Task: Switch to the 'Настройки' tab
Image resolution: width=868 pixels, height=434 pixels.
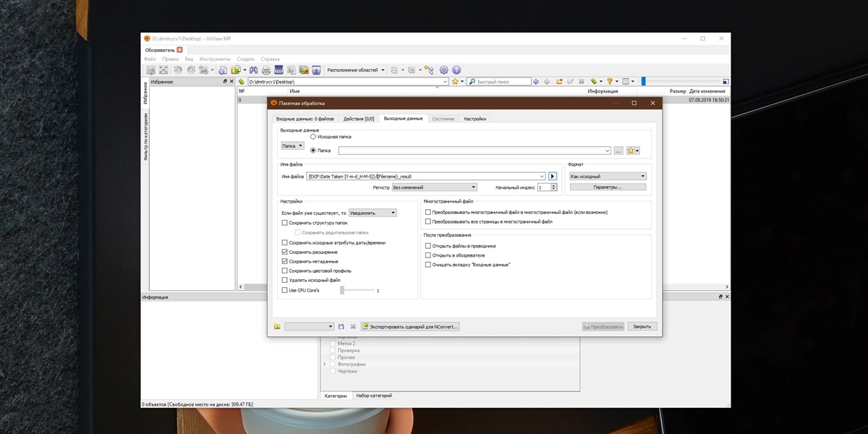Action: coord(475,119)
